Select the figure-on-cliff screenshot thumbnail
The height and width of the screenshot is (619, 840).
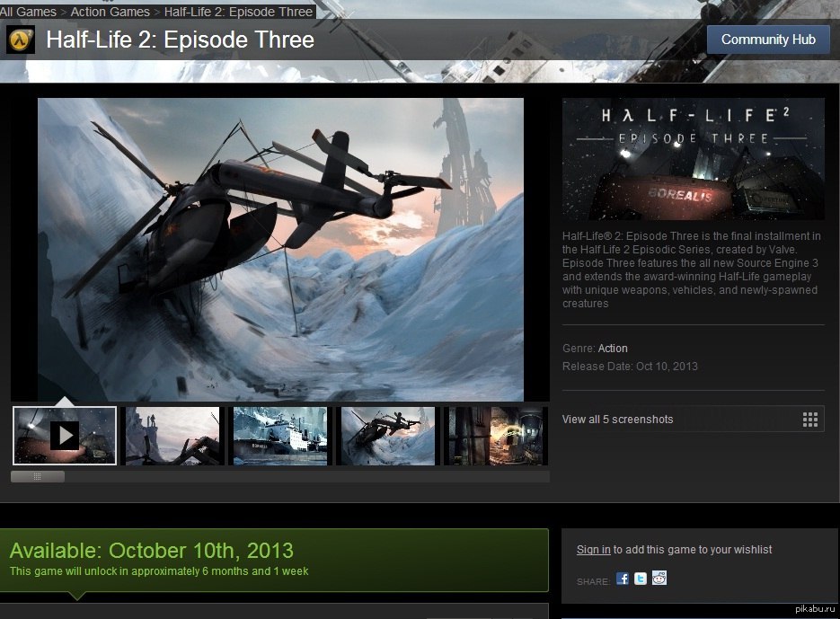(172, 436)
